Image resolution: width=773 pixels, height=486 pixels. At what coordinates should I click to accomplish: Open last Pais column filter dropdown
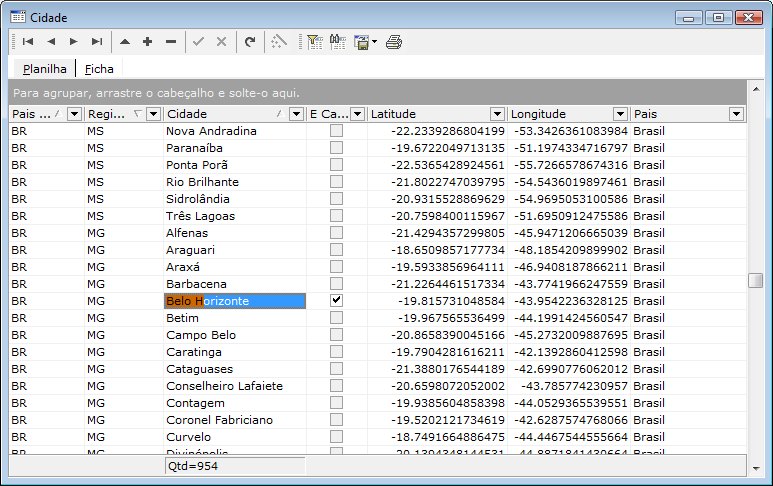coord(736,114)
